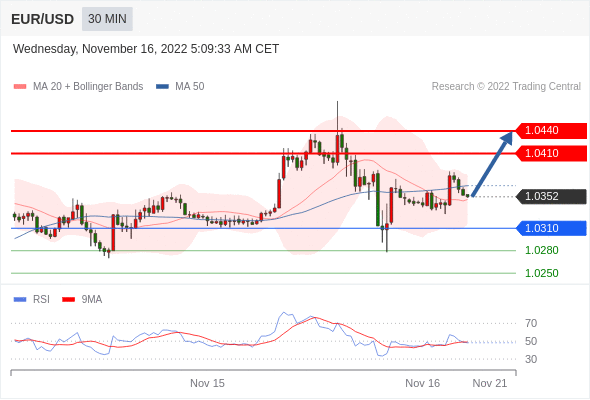Click the chart timestamp Wednesday, November 16, 2022

[146, 49]
